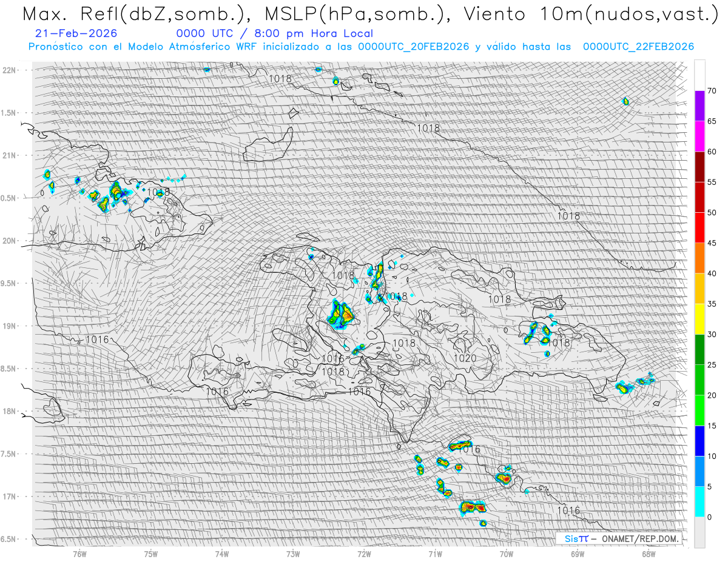Click the color bar label '55'
Viewport: 728px width, 562px height.
click(712, 182)
